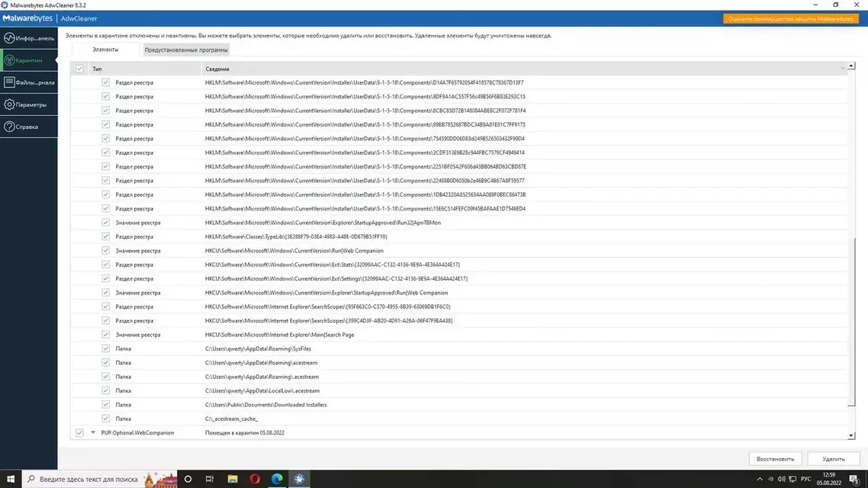The width and height of the screenshot is (868, 488).
Task: Select the Roaming\.acestream folder path row
Action: click(x=459, y=377)
